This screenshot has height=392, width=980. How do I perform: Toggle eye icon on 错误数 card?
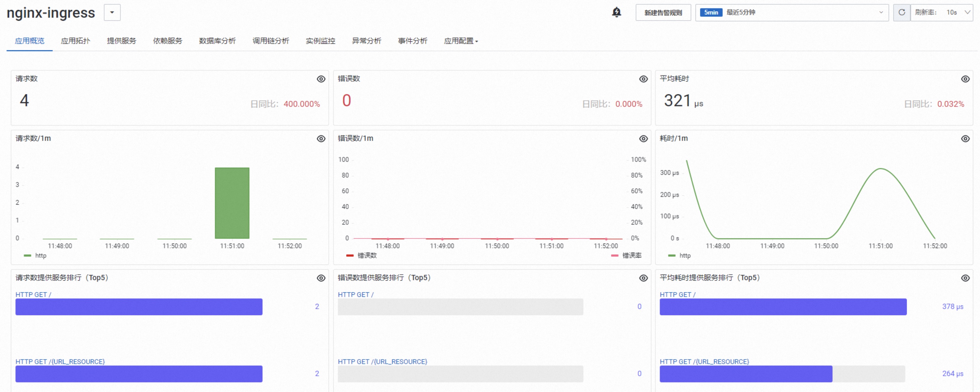(x=643, y=79)
